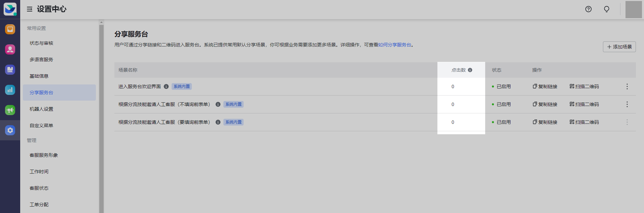Open more options for 要填询前表单 row
The width and height of the screenshot is (644, 213).
[627, 122]
